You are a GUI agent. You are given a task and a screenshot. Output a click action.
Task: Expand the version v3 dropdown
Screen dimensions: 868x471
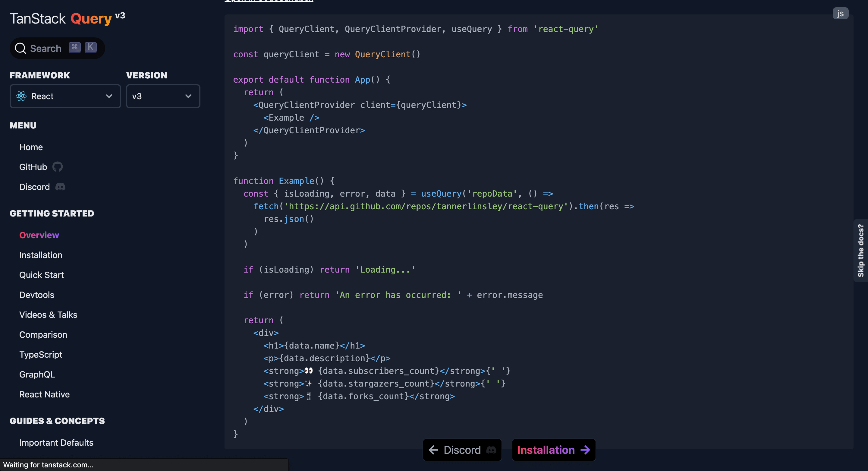click(162, 96)
